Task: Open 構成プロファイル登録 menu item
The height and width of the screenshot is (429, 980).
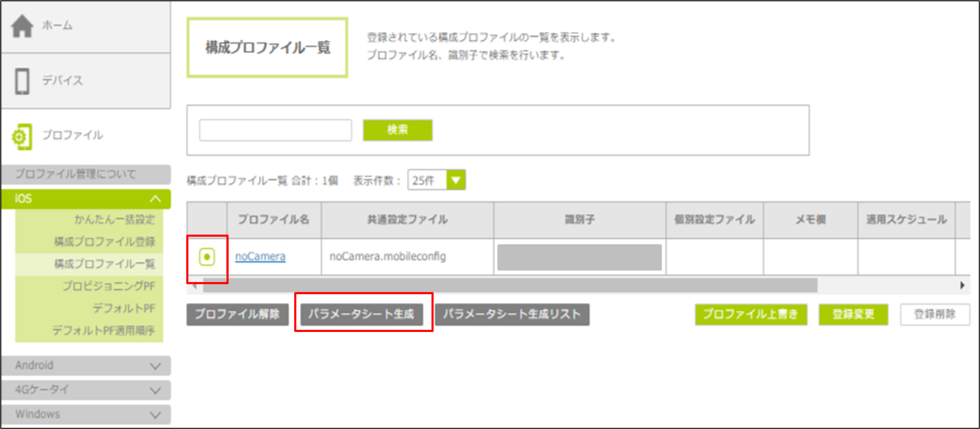Action: [x=105, y=242]
